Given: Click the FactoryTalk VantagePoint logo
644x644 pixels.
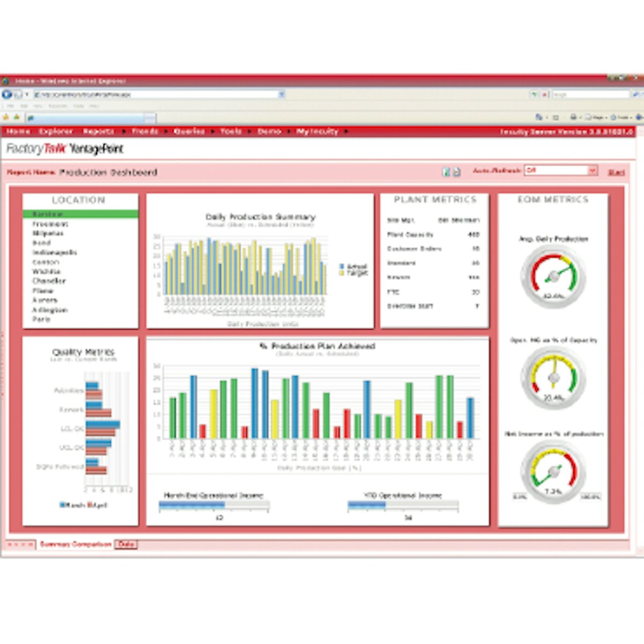Looking at the screenshot, I should click(64, 149).
